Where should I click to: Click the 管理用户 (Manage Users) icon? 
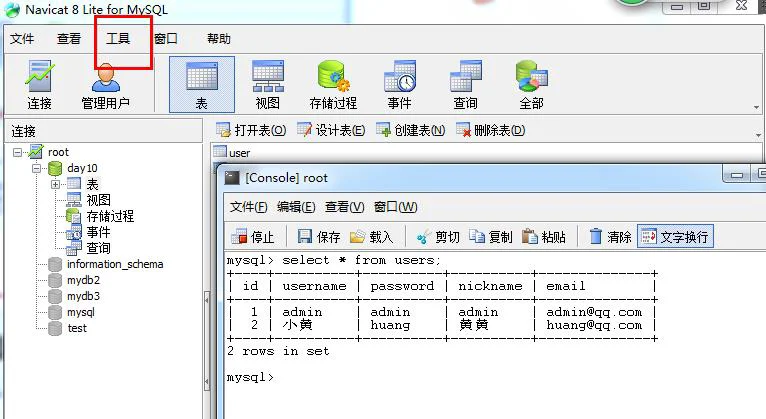106,85
